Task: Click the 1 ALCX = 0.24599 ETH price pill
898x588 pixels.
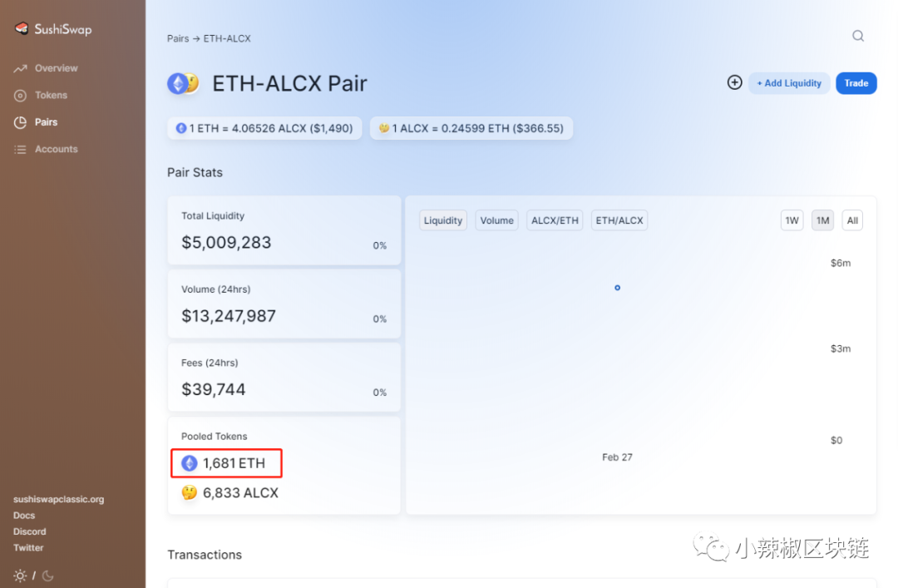Action: click(471, 128)
